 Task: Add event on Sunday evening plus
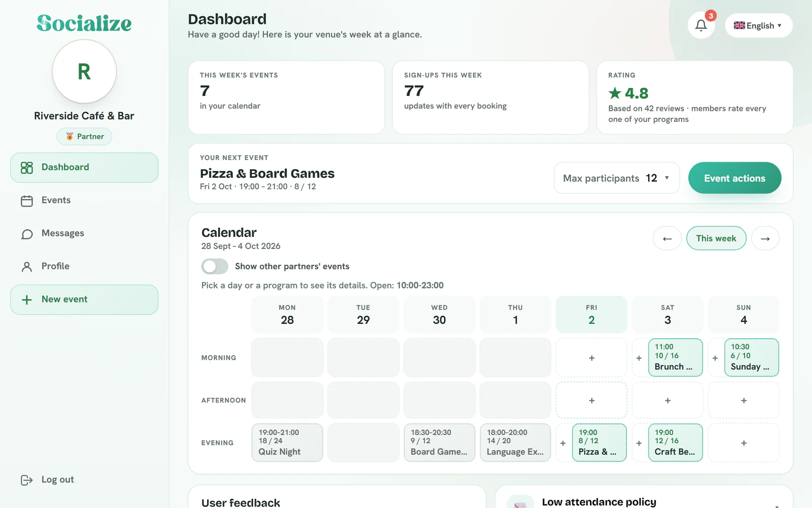pos(744,443)
